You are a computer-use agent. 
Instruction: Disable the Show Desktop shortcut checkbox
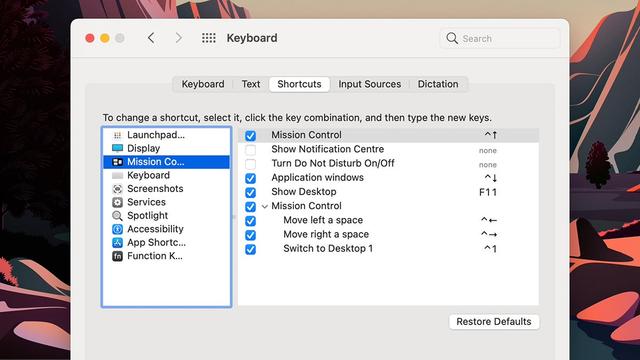250,192
